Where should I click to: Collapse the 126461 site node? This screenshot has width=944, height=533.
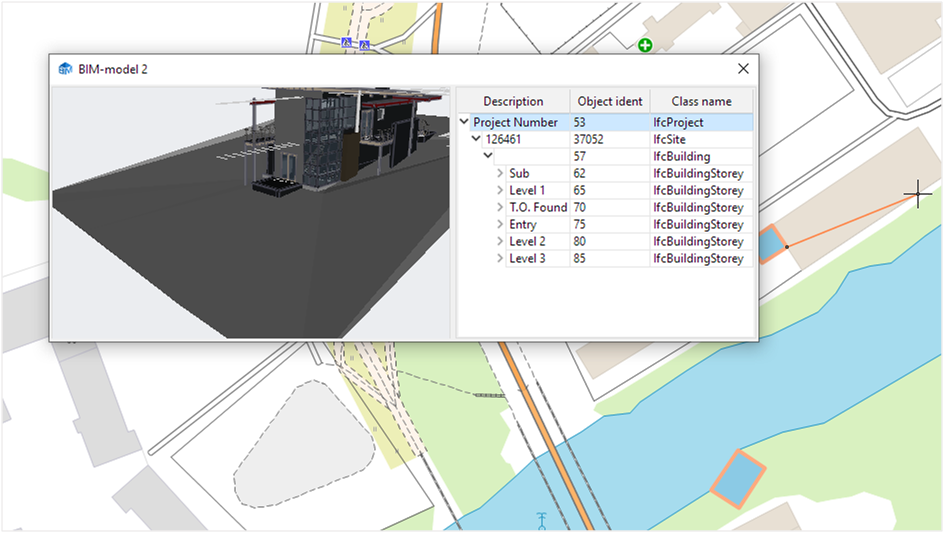476,140
